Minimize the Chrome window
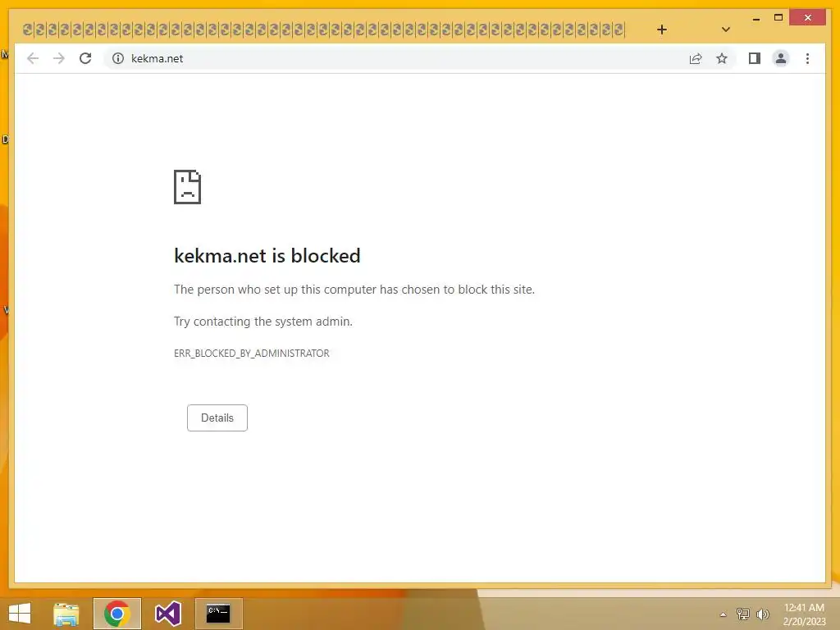 tap(756, 18)
